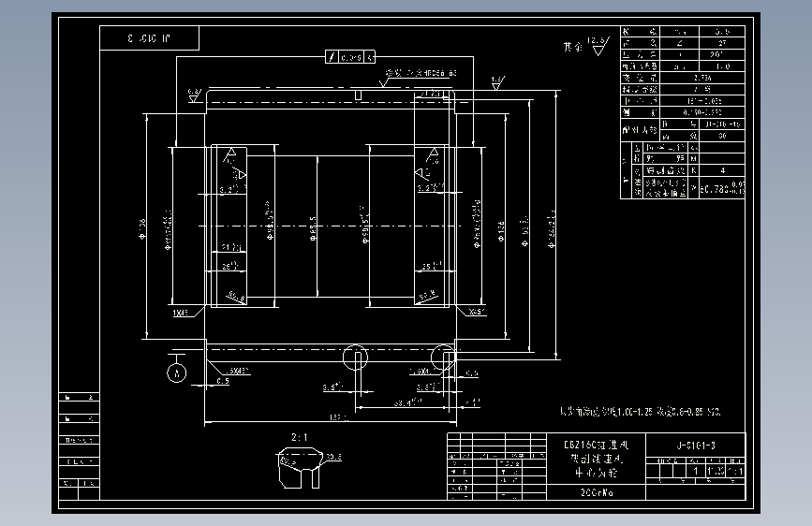Click the Φ136 dimension on the right side
812x526 pixels.
[x=501, y=231]
